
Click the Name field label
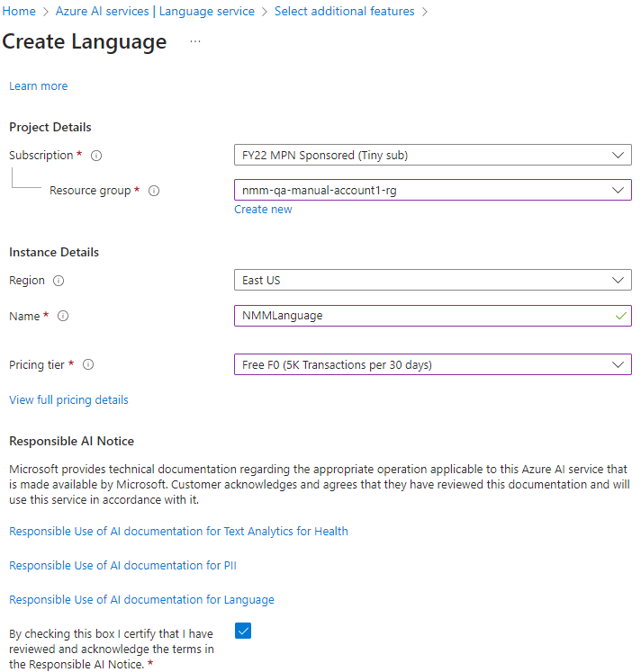24,317
